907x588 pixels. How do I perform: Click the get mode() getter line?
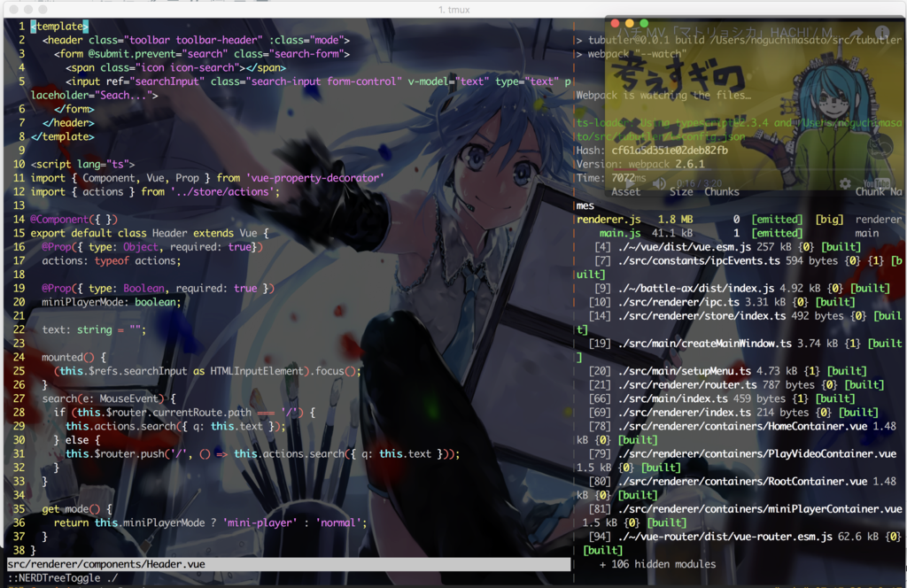click(x=77, y=509)
